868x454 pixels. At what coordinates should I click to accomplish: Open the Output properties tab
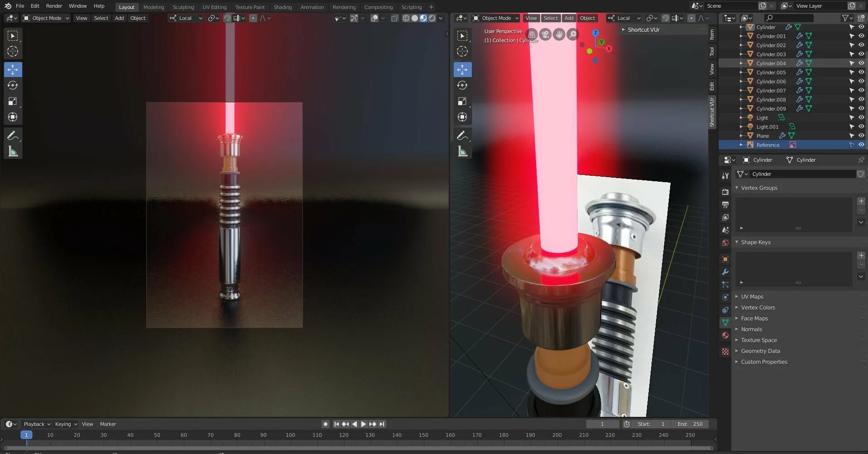click(x=725, y=205)
